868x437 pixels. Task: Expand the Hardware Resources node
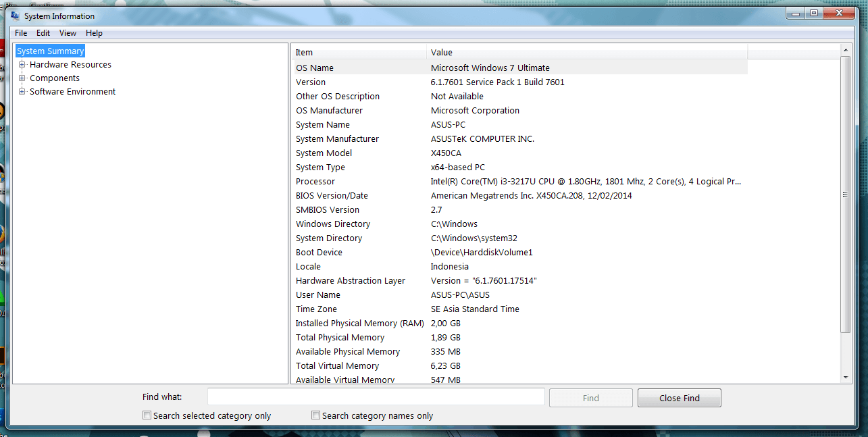tap(22, 65)
